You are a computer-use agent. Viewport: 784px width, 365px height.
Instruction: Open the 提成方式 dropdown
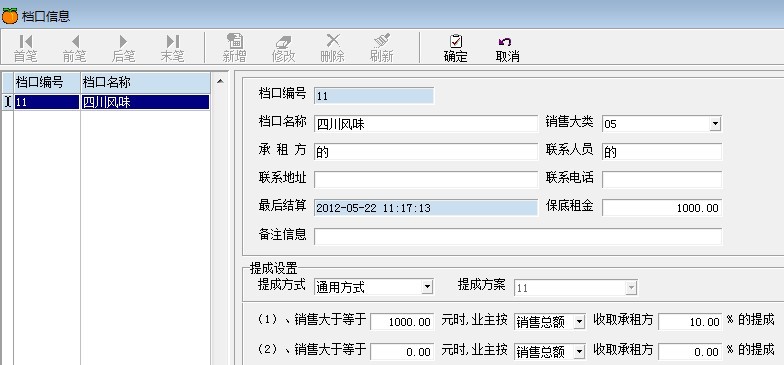click(x=426, y=287)
